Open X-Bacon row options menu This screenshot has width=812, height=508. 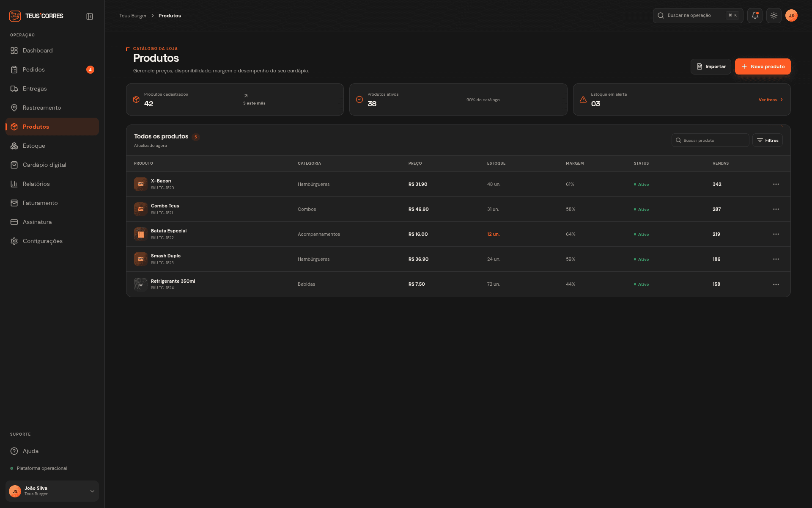[x=776, y=184]
